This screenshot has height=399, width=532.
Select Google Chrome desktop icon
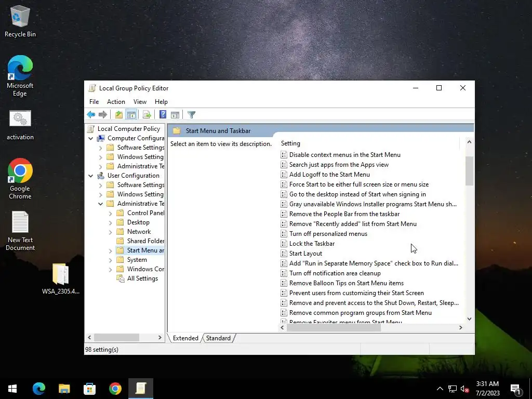[x=20, y=179]
